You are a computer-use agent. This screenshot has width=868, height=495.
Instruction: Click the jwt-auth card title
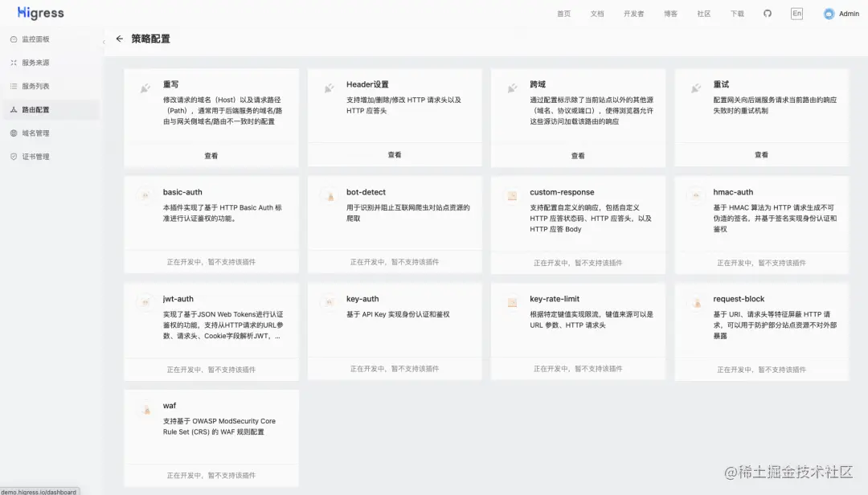click(x=178, y=299)
